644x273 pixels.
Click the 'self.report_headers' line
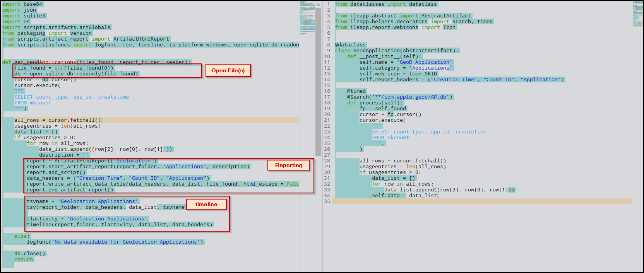(x=462, y=80)
